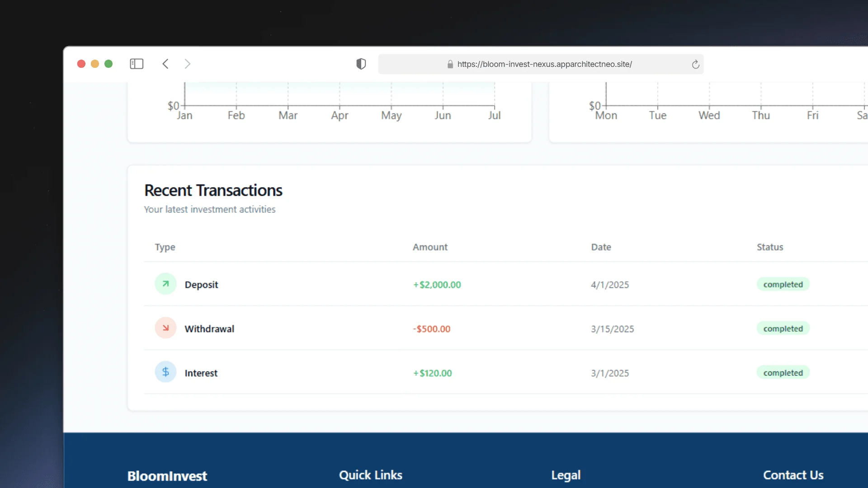Click the Withdrawal red arrow icon
868x488 pixels.
(165, 328)
